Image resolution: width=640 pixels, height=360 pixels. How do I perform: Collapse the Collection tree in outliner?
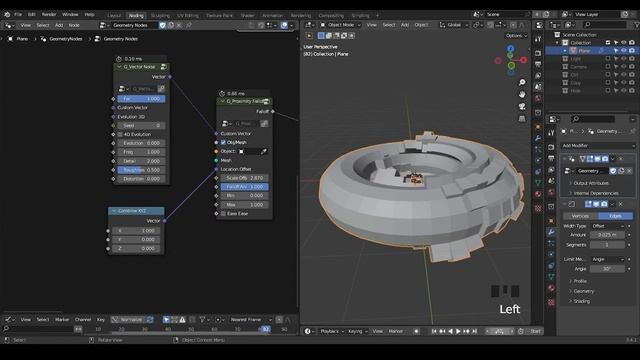pyautogui.click(x=558, y=42)
